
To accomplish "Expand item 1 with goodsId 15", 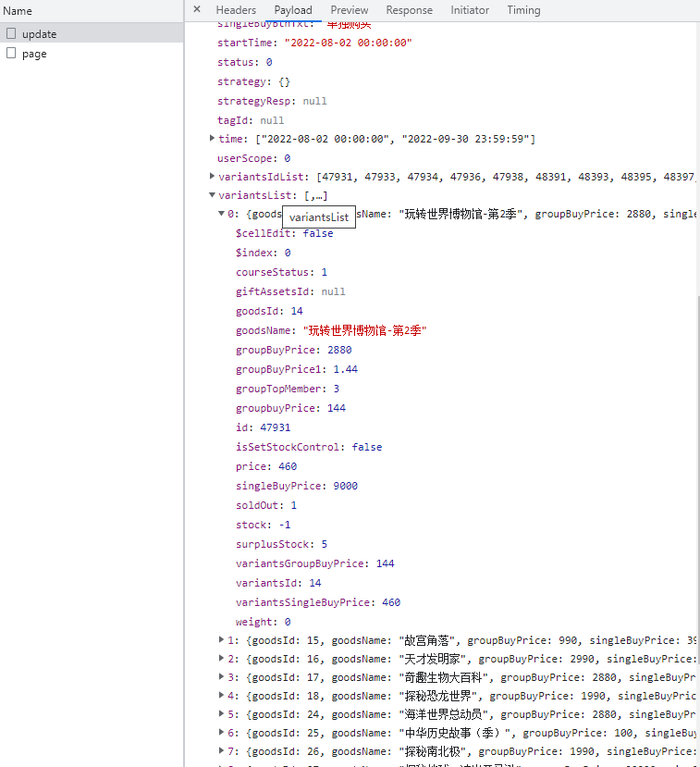I will tap(222, 639).
